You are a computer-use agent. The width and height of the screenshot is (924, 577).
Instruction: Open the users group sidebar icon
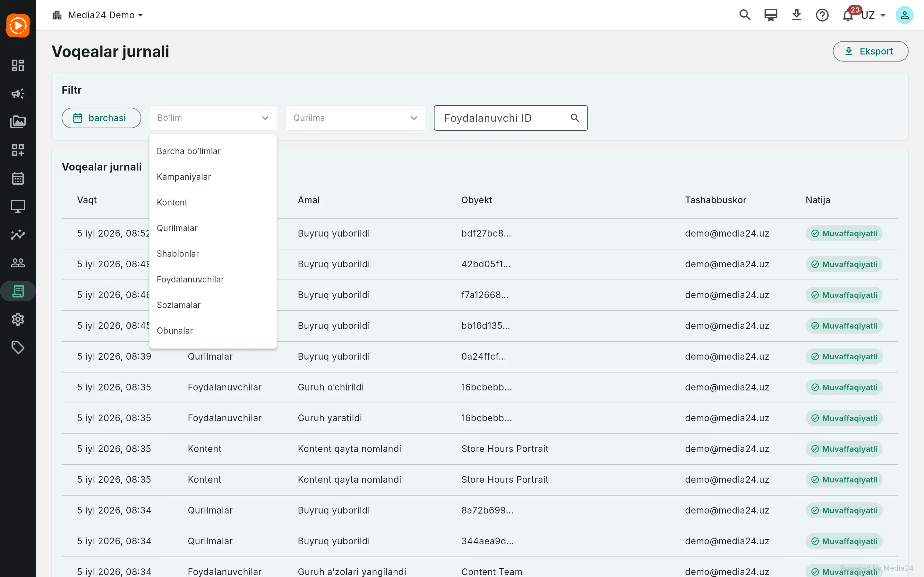[18, 263]
